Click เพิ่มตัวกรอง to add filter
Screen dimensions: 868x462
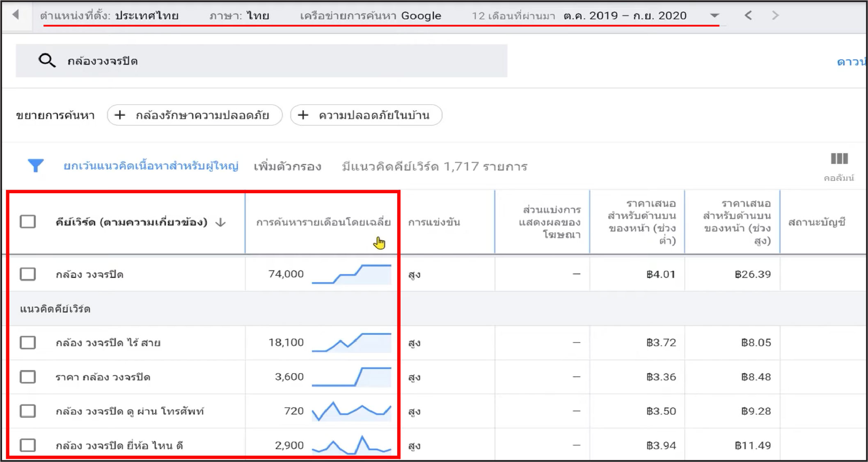[x=287, y=166]
